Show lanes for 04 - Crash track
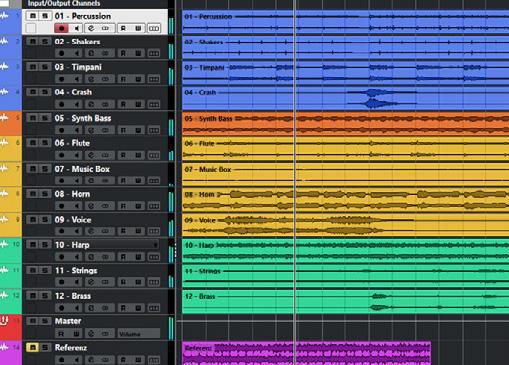The width and height of the screenshot is (509, 365). pyautogui.click(x=154, y=104)
